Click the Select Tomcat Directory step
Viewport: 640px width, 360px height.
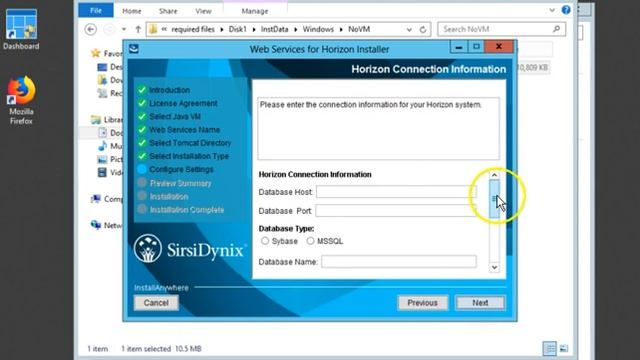(190, 143)
